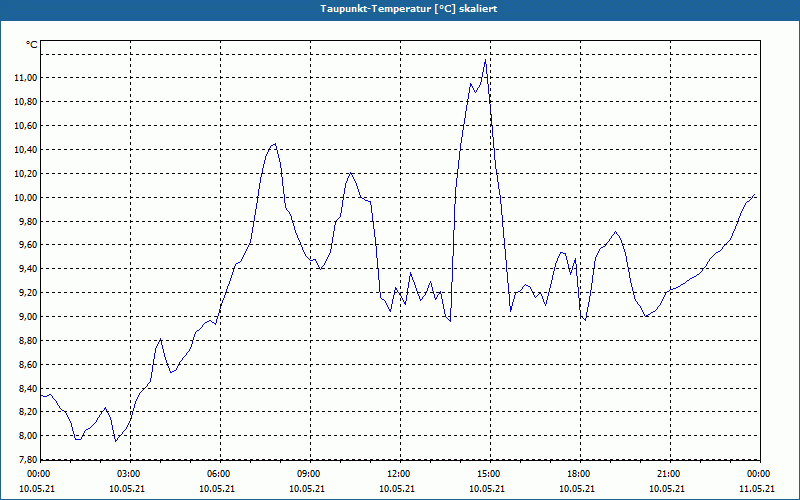This screenshot has width=800, height=500.
Task: Click the 11.05.21 date label
Action: tap(757, 489)
